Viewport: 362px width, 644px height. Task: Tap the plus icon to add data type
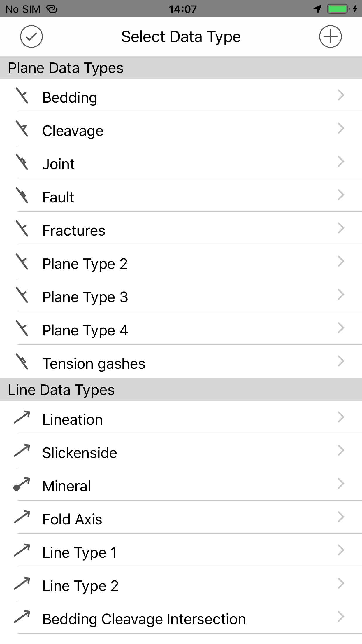coord(330,37)
